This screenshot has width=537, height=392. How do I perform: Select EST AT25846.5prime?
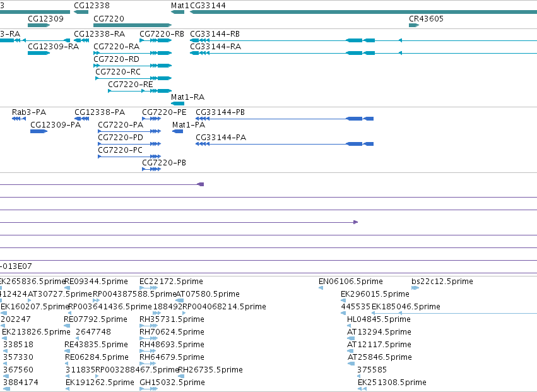[x=380, y=357]
